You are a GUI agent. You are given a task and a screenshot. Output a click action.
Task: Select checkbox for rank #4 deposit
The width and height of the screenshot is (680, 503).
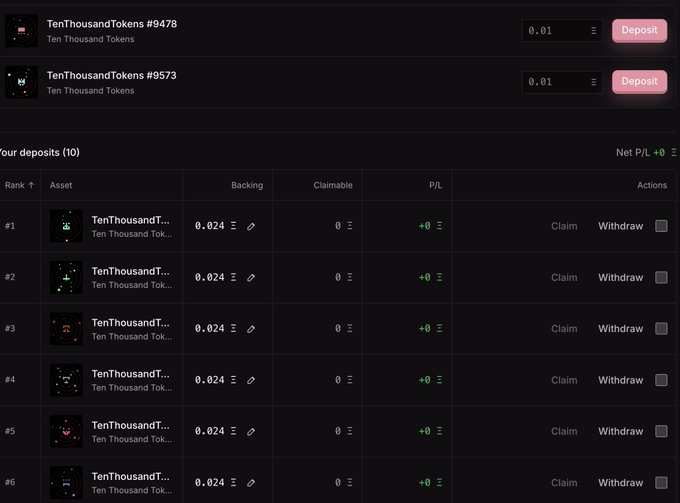661,380
